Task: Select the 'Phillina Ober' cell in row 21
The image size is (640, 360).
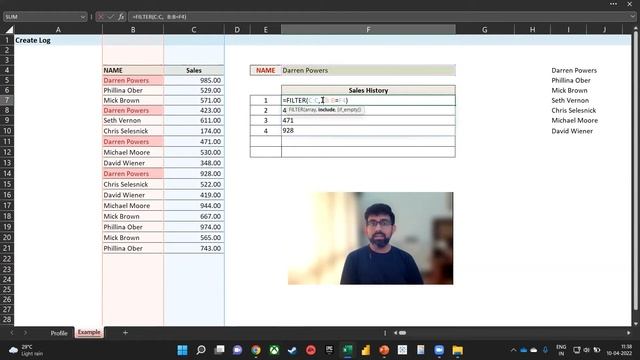Action: pyautogui.click(x=133, y=248)
